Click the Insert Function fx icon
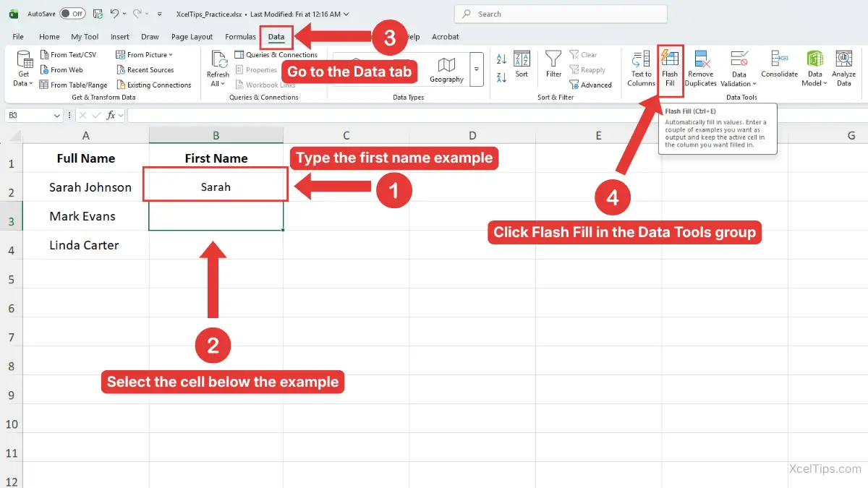Viewport: 868px width, 488px height. (111, 115)
